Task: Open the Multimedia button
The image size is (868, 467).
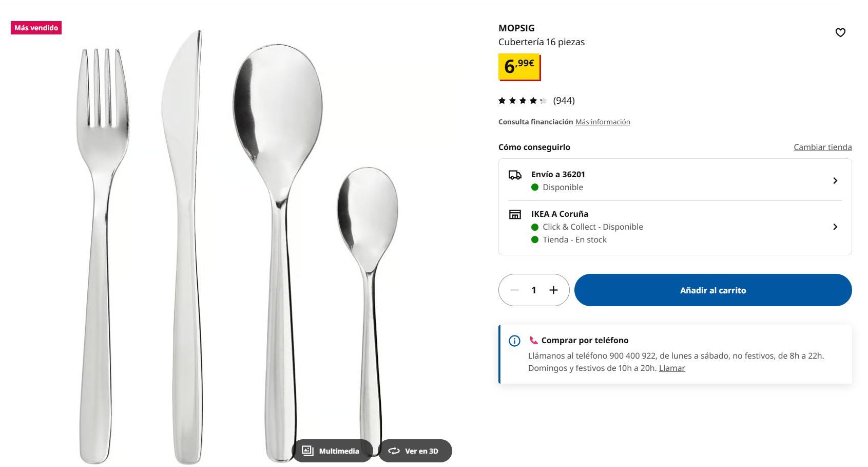Action: [332, 451]
